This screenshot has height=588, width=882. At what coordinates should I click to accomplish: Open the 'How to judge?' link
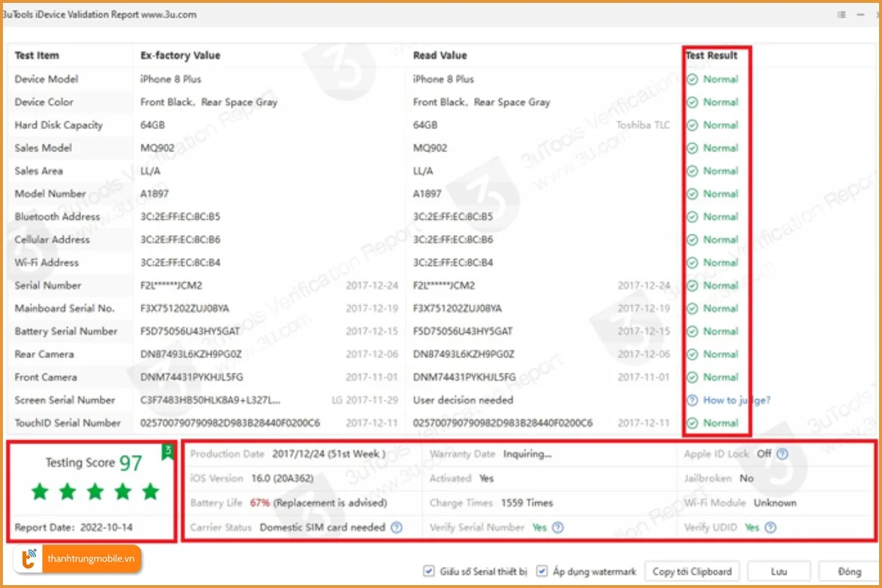point(736,401)
